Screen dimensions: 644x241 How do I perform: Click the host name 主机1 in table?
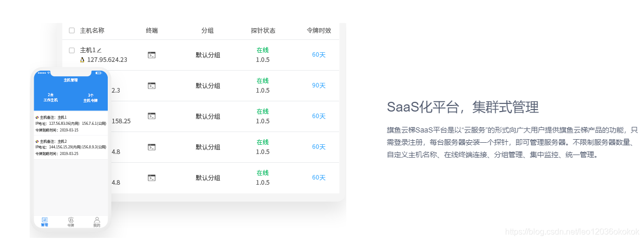88,50
